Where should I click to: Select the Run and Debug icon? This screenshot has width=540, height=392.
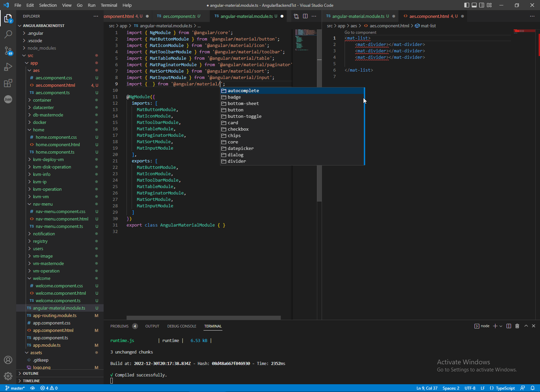coord(8,67)
